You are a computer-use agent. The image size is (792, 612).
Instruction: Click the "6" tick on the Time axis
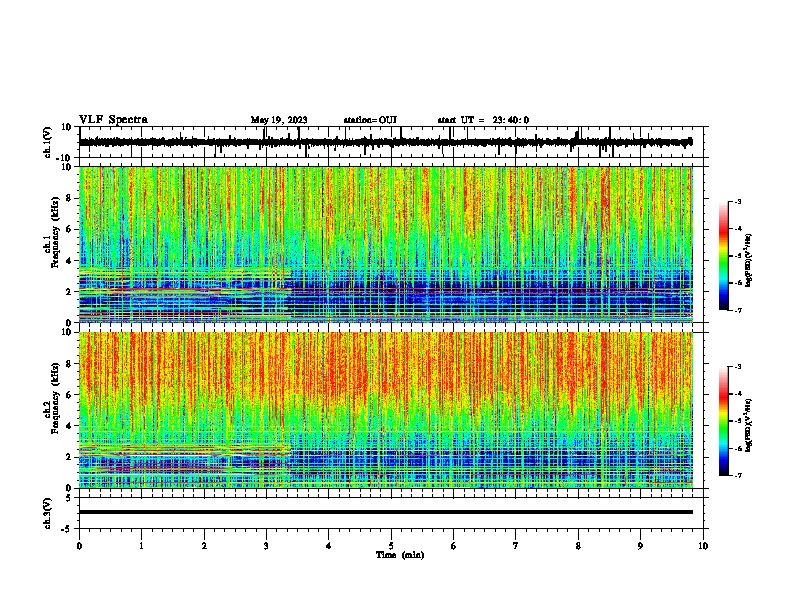point(454,546)
